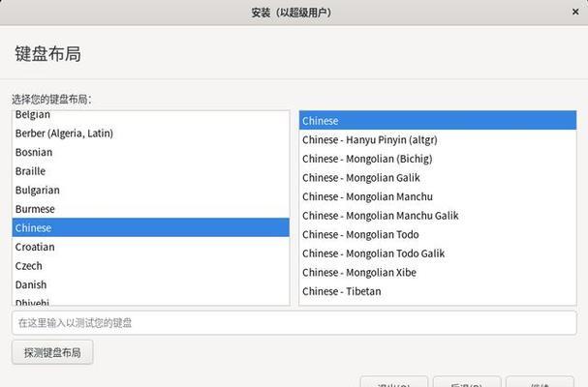Screen dimensions: 588x387
Task: Choose Chinese - Mongolian Manchu Galik variant
Action: point(438,216)
